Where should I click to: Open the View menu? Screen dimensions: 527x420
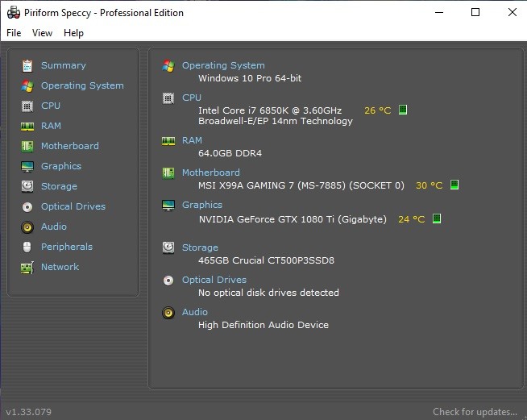coord(43,33)
